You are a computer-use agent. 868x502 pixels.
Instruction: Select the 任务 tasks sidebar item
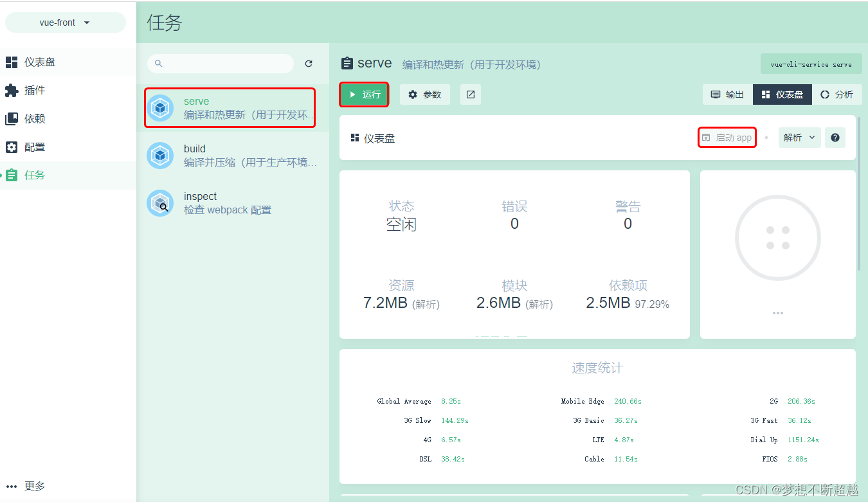pyautogui.click(x=68, y=175)
